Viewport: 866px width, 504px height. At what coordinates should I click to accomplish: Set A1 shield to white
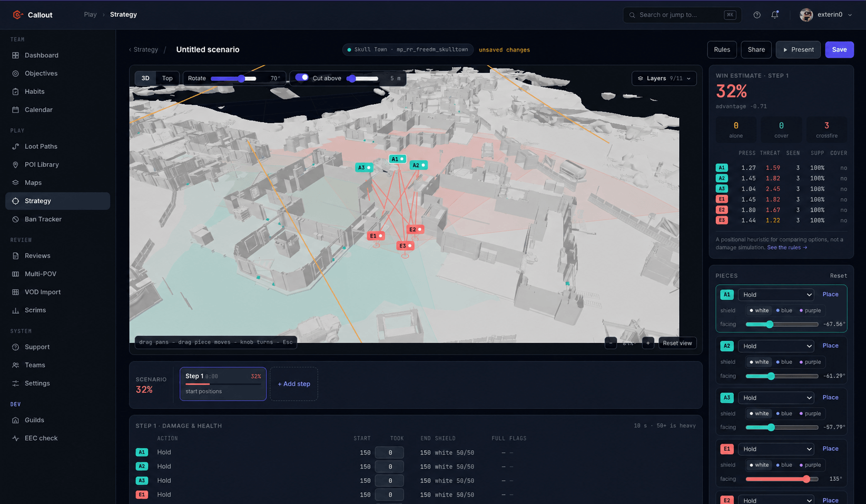[759, 310]
